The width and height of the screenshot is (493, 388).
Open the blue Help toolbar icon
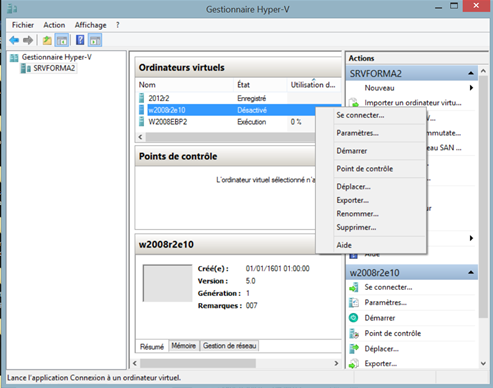[80, 40]
